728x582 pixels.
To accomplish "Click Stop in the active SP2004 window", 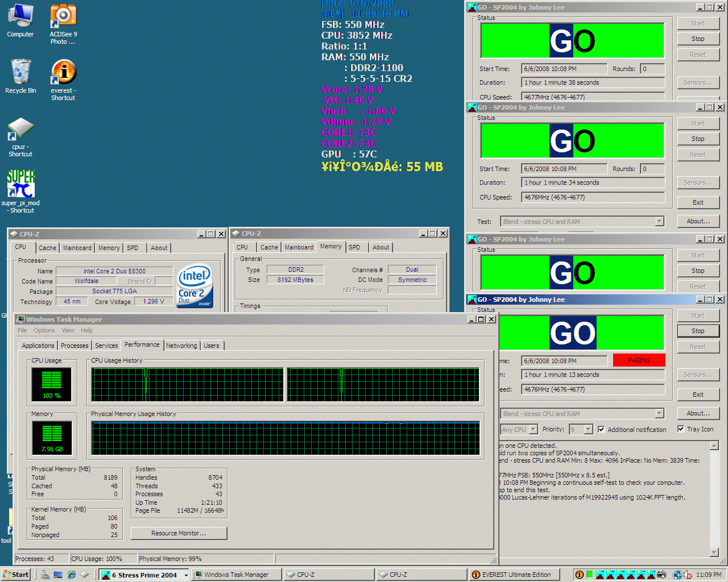I will pyautogui.click(x=698, y=331).
